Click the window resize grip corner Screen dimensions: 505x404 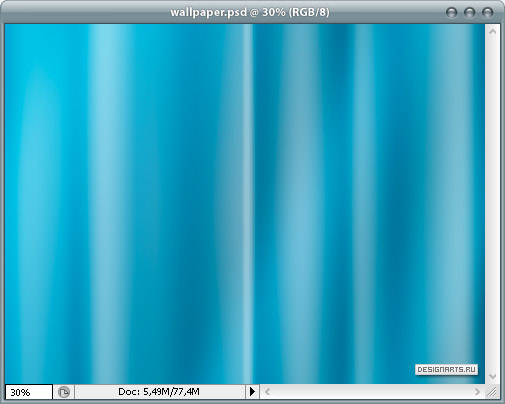coord(492,392)
